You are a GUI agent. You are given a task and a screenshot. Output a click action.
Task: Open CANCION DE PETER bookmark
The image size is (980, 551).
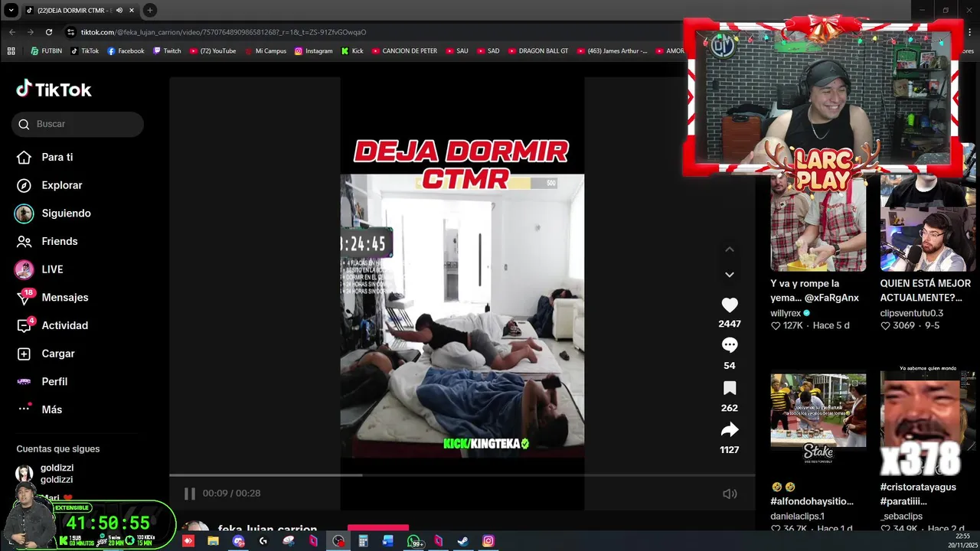(404, 51)
